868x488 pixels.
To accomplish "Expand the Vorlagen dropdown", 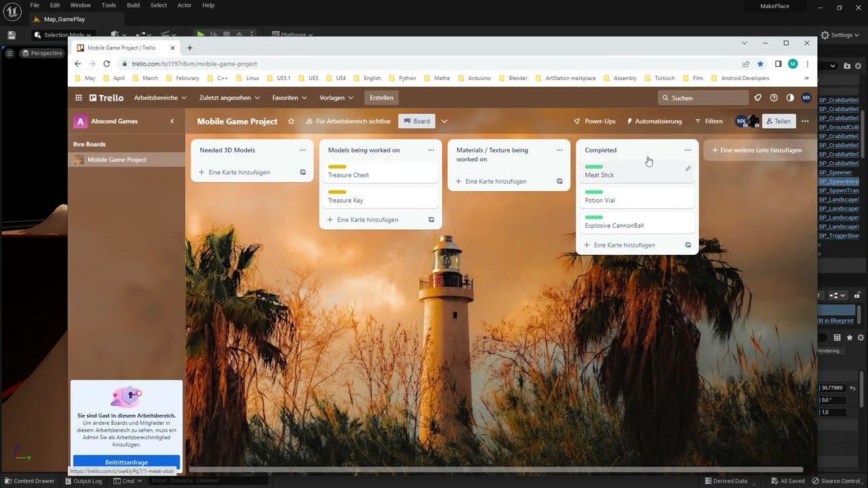I will (x=336, y=98).
